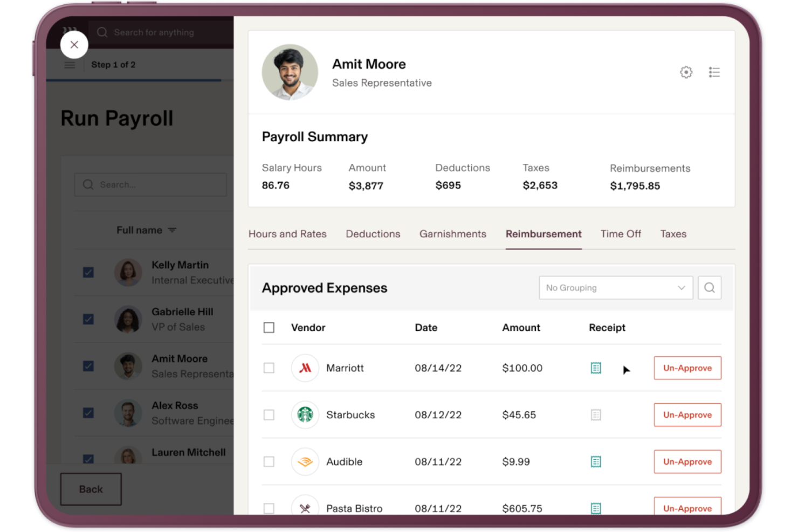
Task: View the receipt for the Marriott expense
Action: click(595, 368)
